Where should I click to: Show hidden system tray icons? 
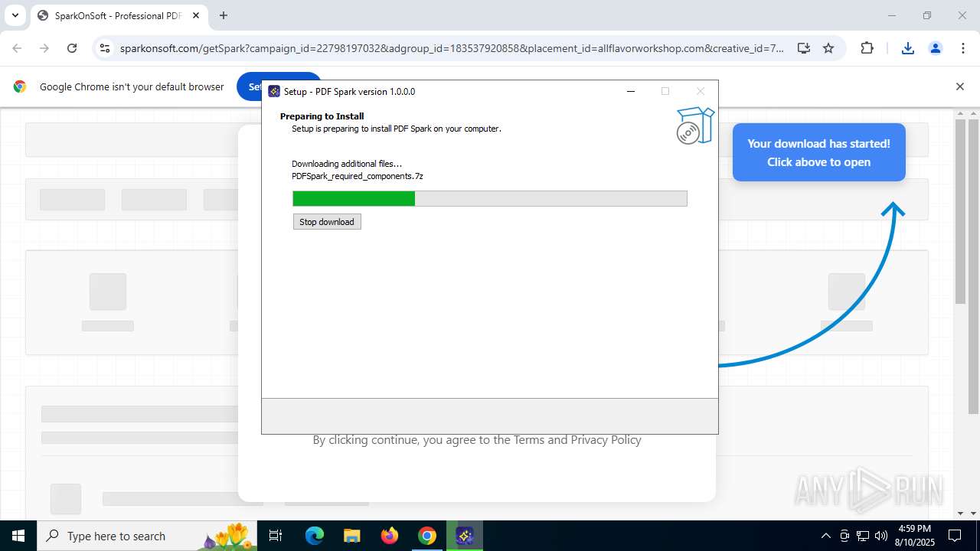[825, 536]
